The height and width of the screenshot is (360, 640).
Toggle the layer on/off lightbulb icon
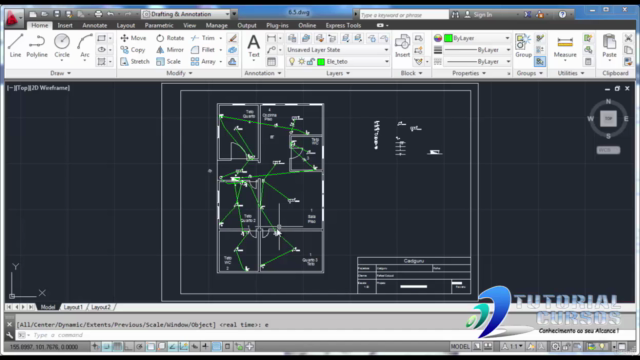click(292, 62)
